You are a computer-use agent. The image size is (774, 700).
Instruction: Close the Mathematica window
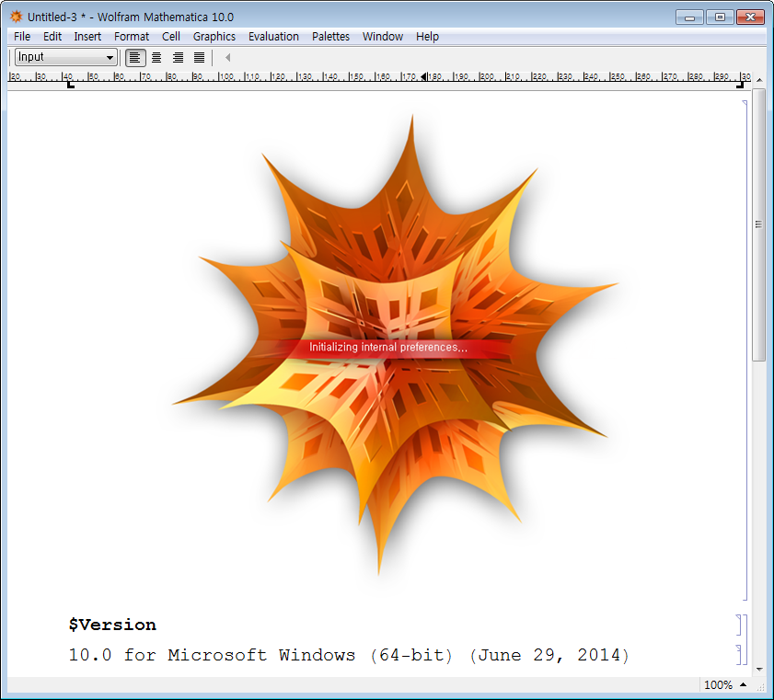750,17
